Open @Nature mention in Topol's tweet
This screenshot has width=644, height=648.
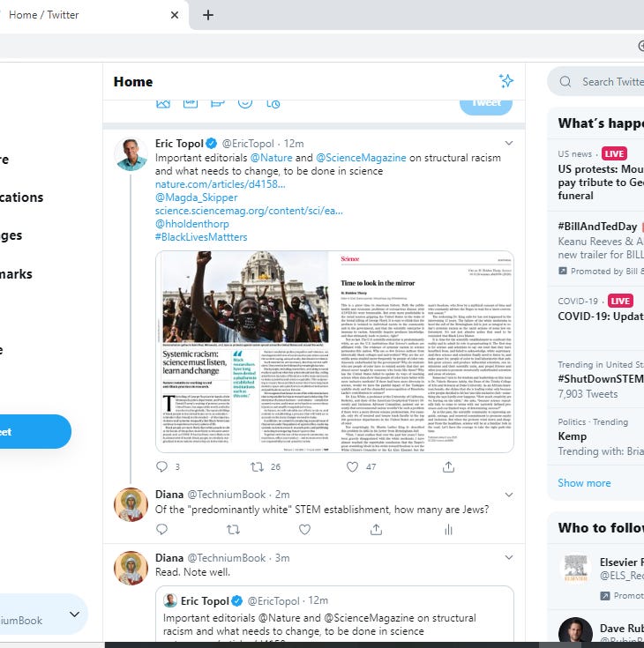coord(271,158)
